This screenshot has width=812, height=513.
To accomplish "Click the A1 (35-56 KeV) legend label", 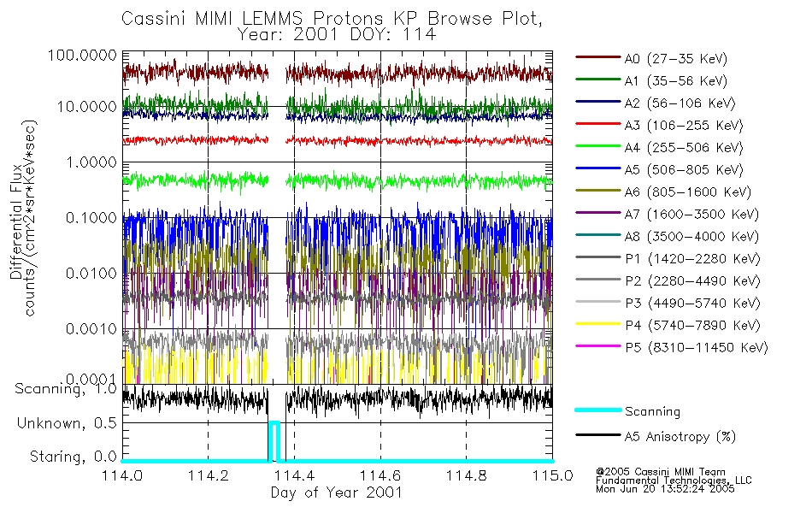I will pos(676,81).
